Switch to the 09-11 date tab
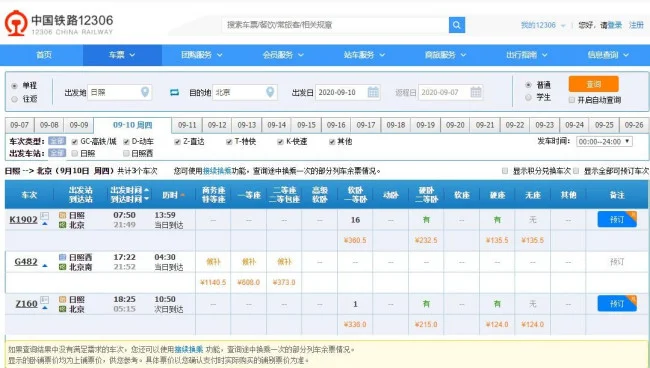 click(x=187, y=125)
